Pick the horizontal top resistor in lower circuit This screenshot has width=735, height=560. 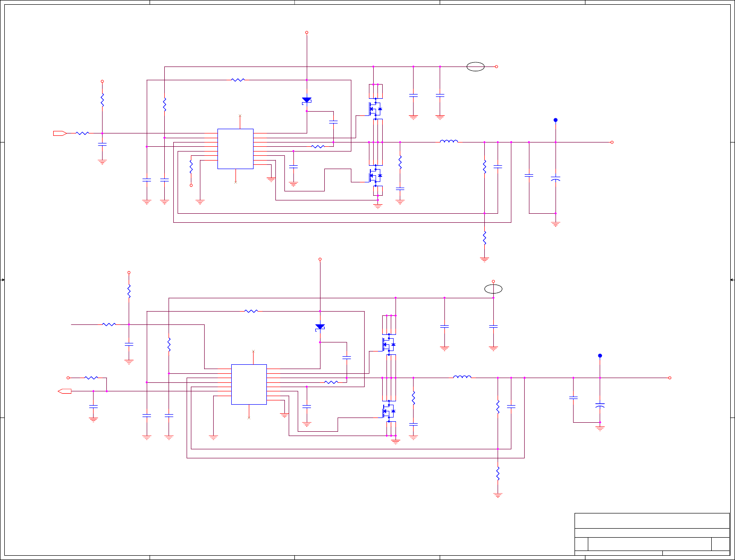251,311
